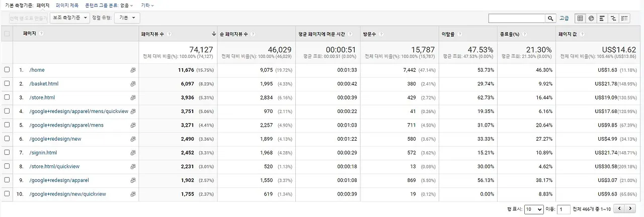Click the table search input field

(517, 18)
